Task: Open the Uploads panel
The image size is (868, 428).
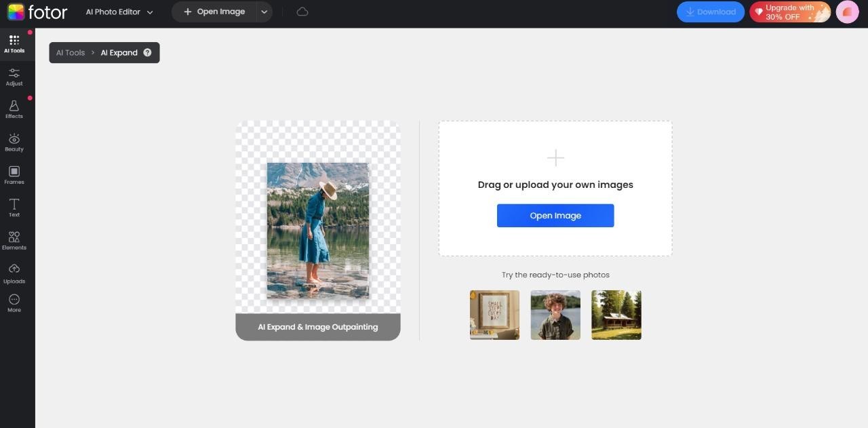Action: point(14,273)
